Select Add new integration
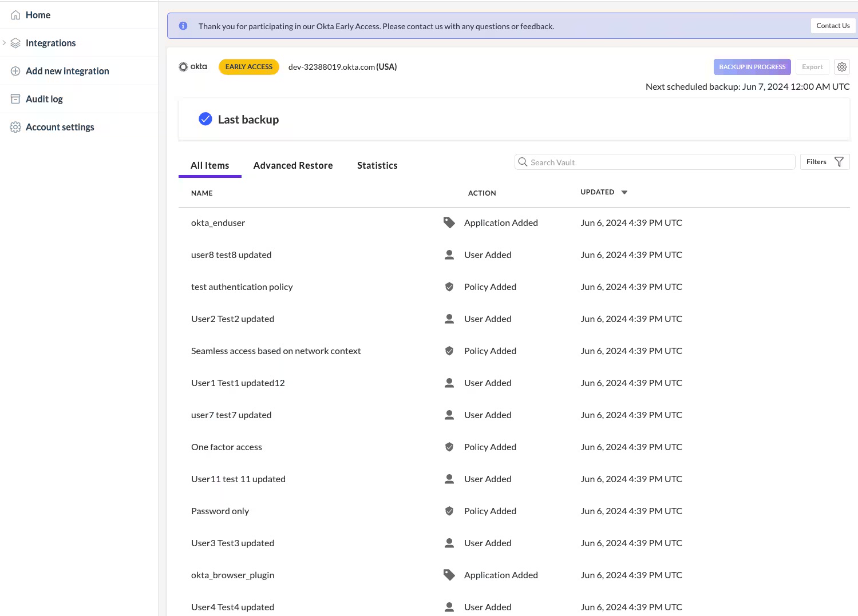This screenshot has height=616, width=858. (x=67, y=71)
